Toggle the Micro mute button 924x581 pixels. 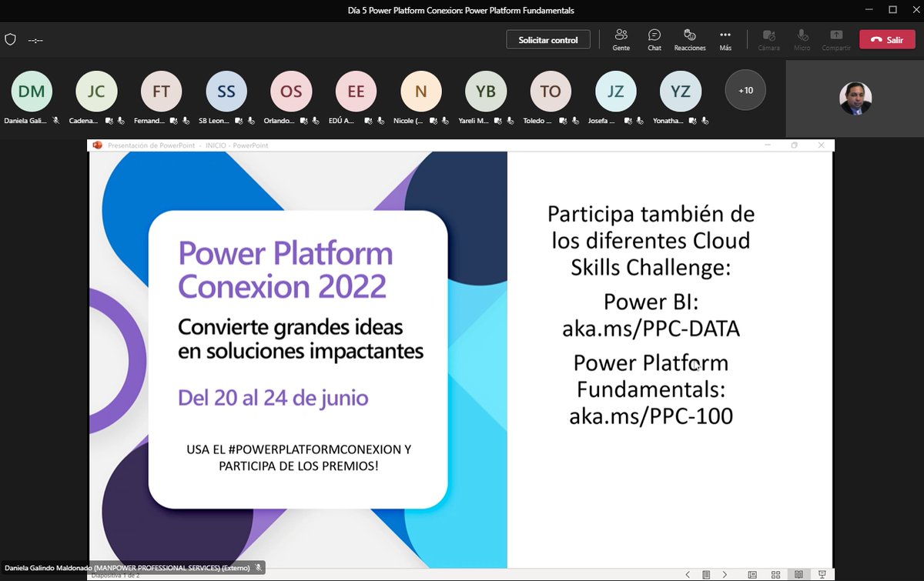click(802, 39)
